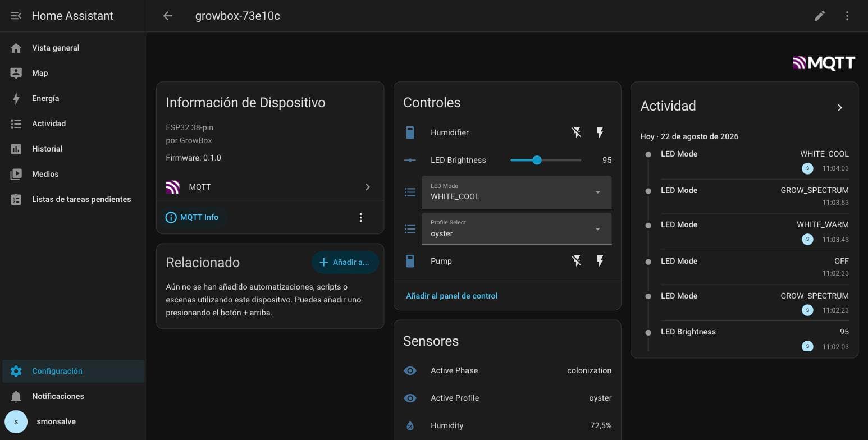Open Vista general in the sidebar

coord(74,48)
